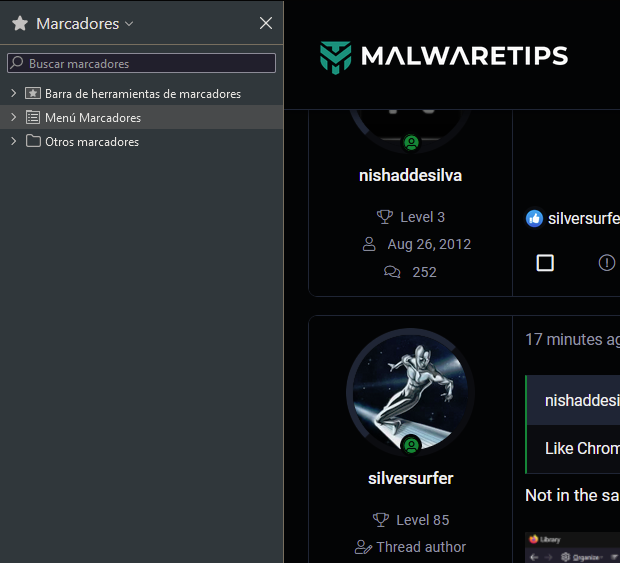
Task: Click Level 3 rank text
Action: click(422, 217)
